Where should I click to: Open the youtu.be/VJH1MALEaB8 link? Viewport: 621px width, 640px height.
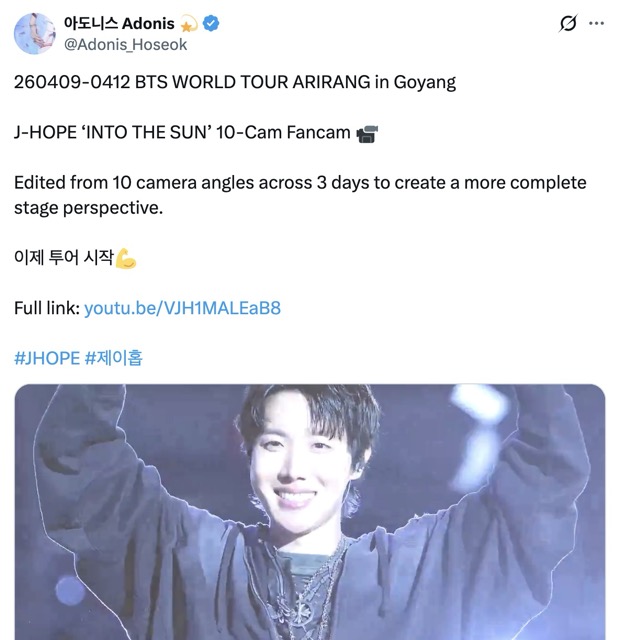[183, 308]
